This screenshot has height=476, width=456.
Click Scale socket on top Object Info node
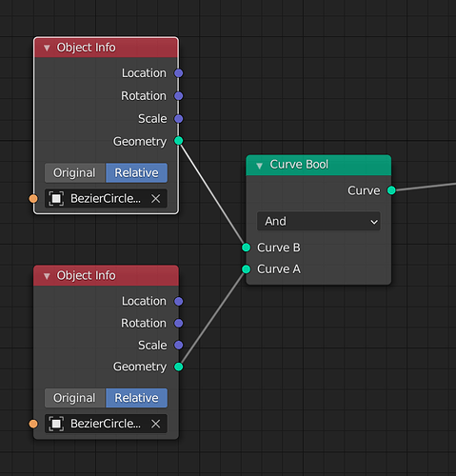point(179,119)
